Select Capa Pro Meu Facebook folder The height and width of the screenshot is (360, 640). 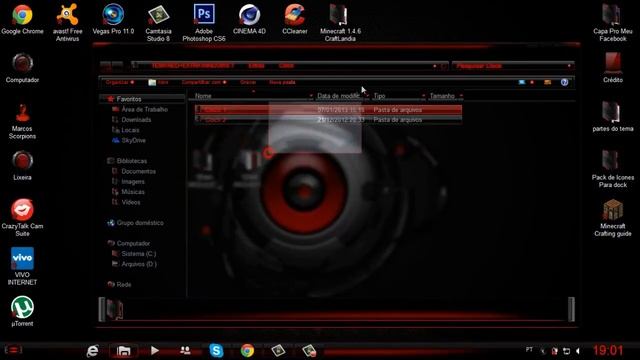point(612,22)
